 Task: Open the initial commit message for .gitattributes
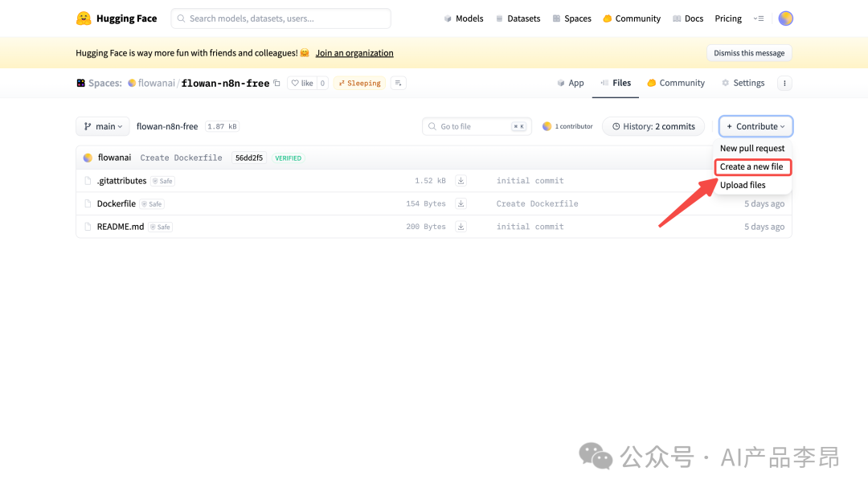tap(530, 180)
